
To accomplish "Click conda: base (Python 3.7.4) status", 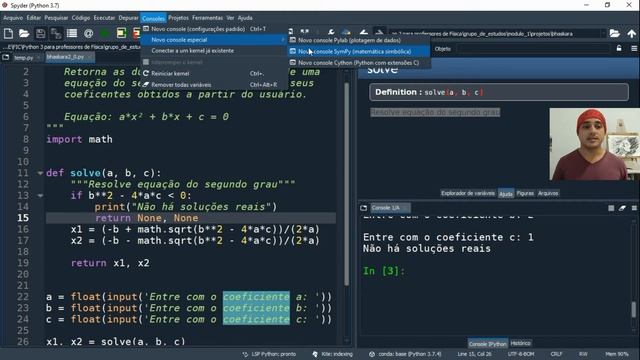I will 406,354.
